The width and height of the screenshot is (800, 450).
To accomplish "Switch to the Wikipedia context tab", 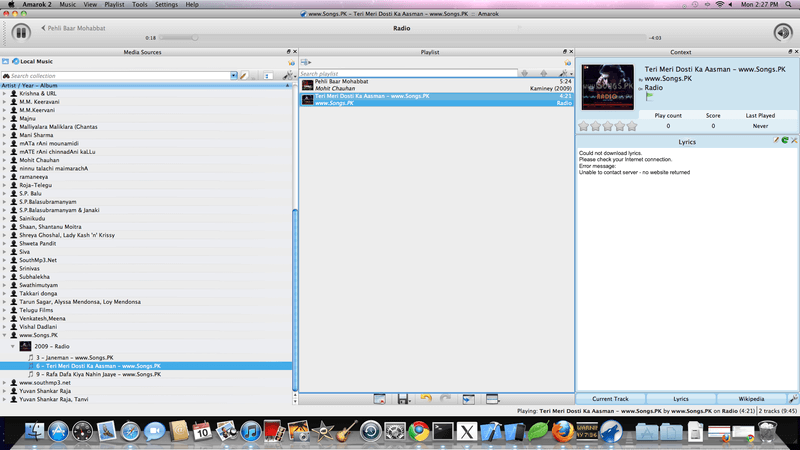I will coord(751,399).
